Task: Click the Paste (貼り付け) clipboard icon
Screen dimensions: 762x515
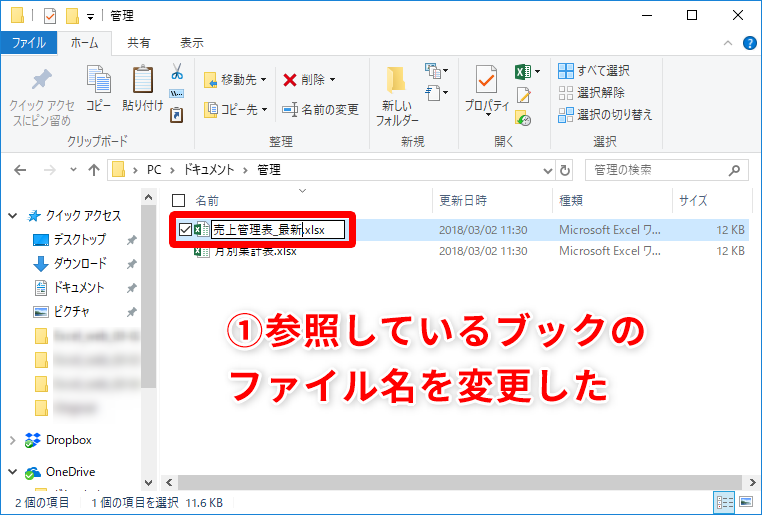Action: coord(143,79)
